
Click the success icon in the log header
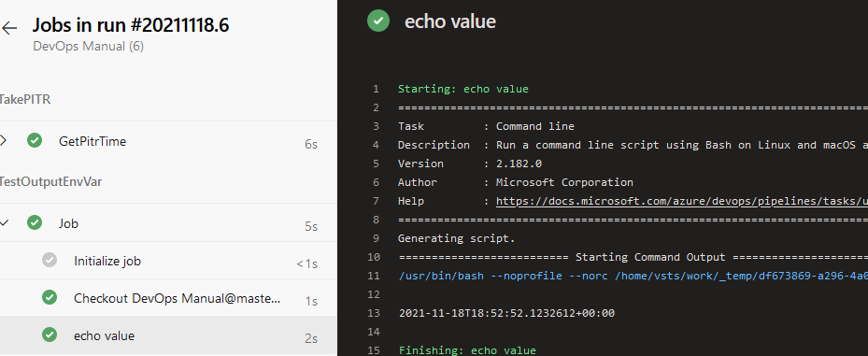point(378,21)
